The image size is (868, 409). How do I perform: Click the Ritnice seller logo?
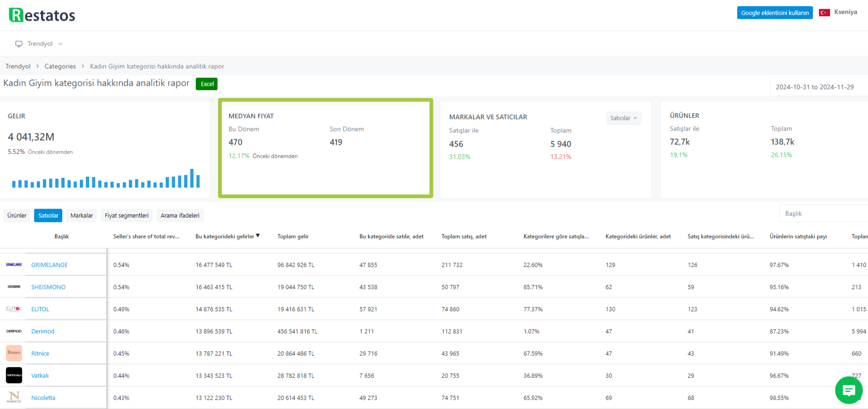click(x=14, y=353)
